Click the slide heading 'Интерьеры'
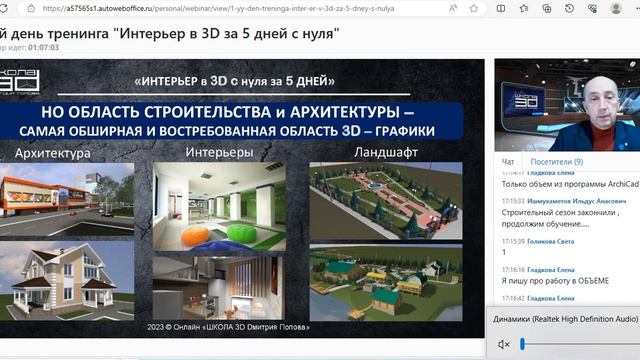Viewport: 640px width, 360px height. point(219,152)
